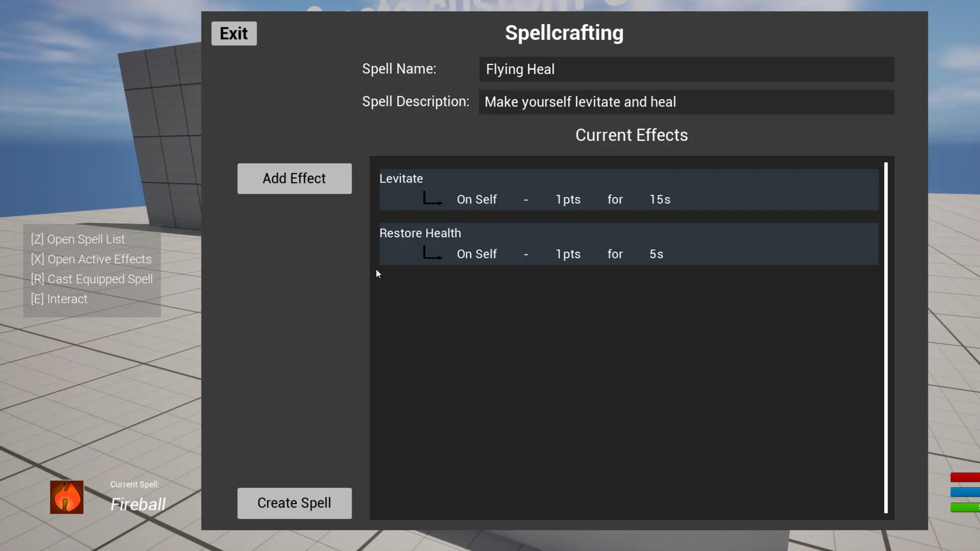Click the Add Effect button
980x551 pixels.
(295, 179)
